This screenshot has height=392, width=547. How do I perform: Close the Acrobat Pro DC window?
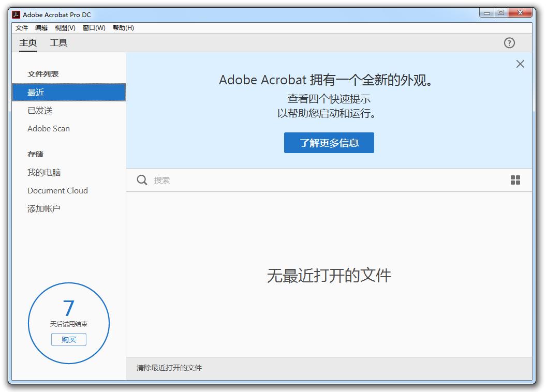[x=520, y=13]
